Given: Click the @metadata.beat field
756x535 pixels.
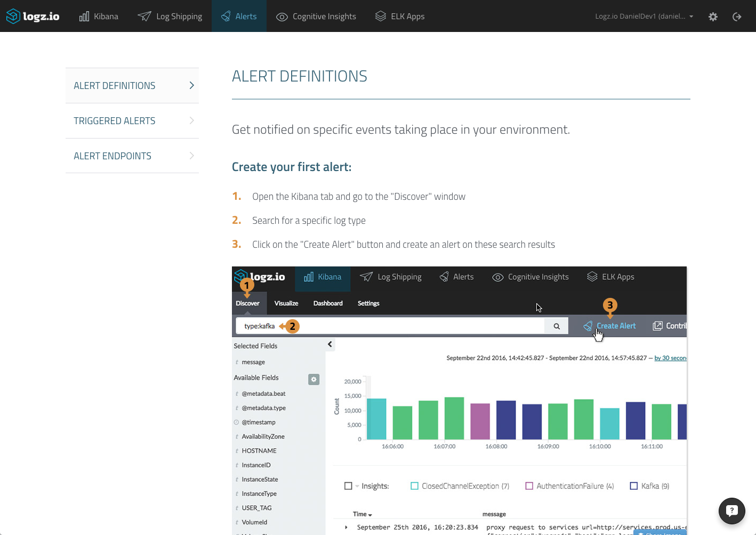Looking at the screenshot, I should click(x=263, y=394).
